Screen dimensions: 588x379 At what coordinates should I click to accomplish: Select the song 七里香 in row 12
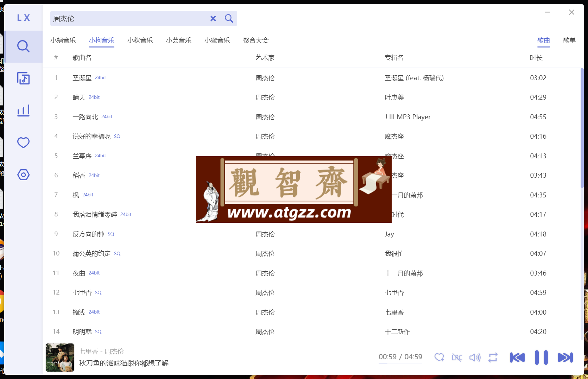coord(82,293)
